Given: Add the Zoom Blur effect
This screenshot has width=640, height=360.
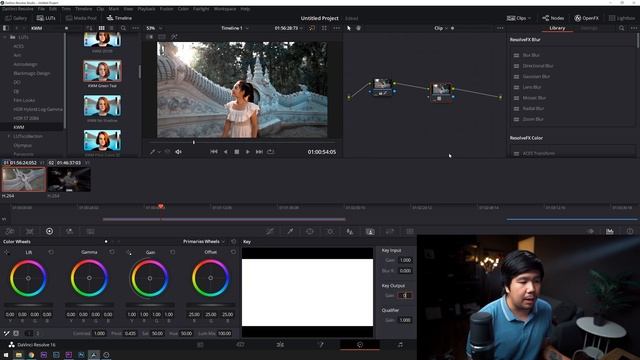Looking at the screenshot, I should pos(533,119).
